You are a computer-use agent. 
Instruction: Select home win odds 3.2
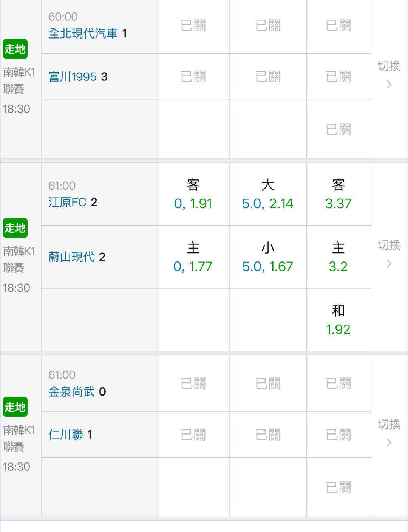[338, 257]
